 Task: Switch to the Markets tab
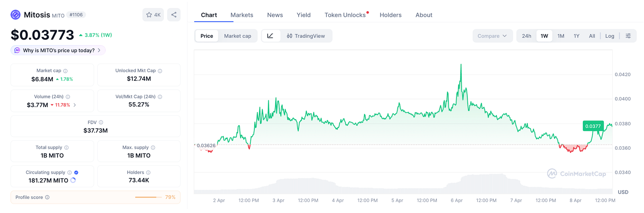[x=242, y=15]
